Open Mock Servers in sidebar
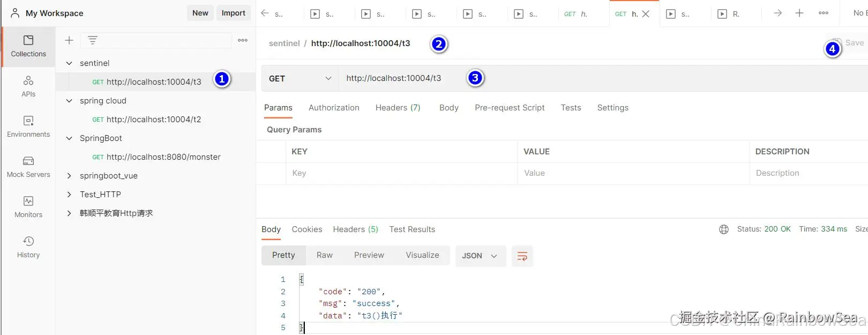Viewport: 868px width, 335px height. [x=28, y=167]
